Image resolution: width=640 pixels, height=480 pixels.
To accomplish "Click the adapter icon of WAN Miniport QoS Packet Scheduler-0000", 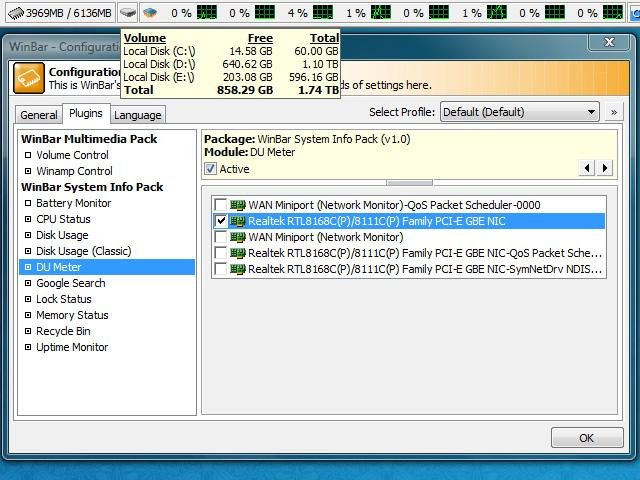I will 238,205.
